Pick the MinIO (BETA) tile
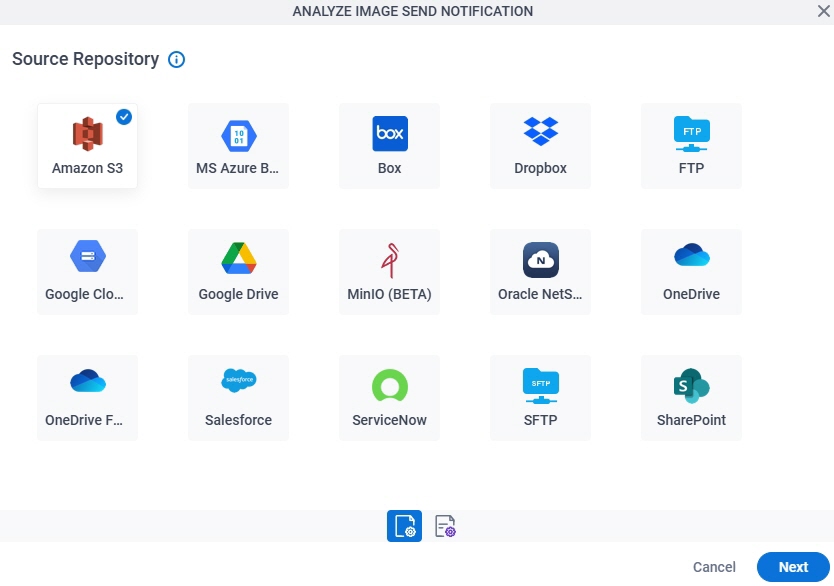The image size is (834, 586). click(389, 272)
